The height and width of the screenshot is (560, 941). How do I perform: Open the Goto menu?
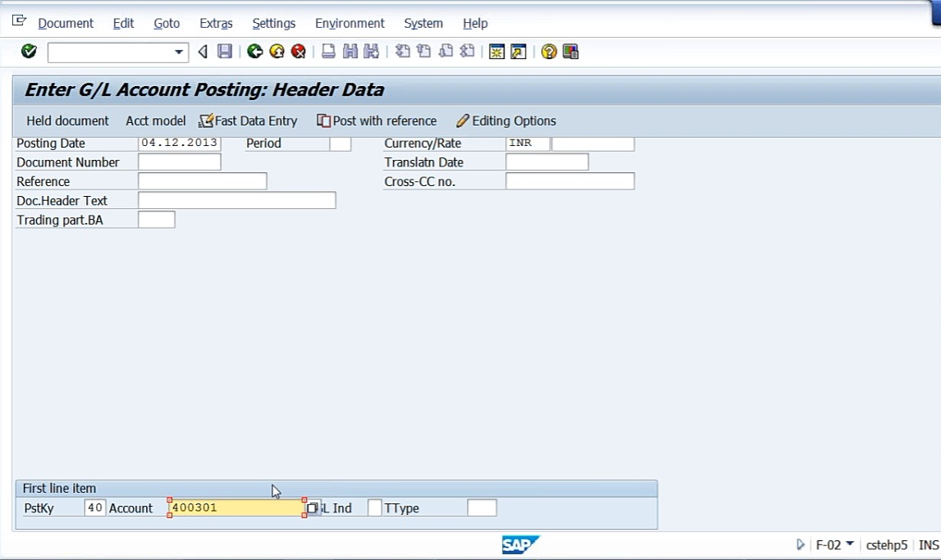tap(167, 24)
